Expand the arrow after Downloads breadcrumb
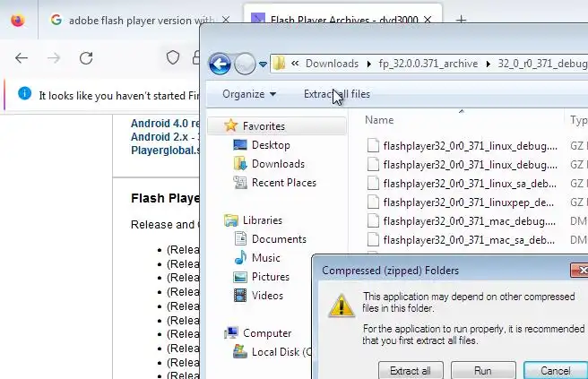This screenshot has height=379, width=588. 369,65
